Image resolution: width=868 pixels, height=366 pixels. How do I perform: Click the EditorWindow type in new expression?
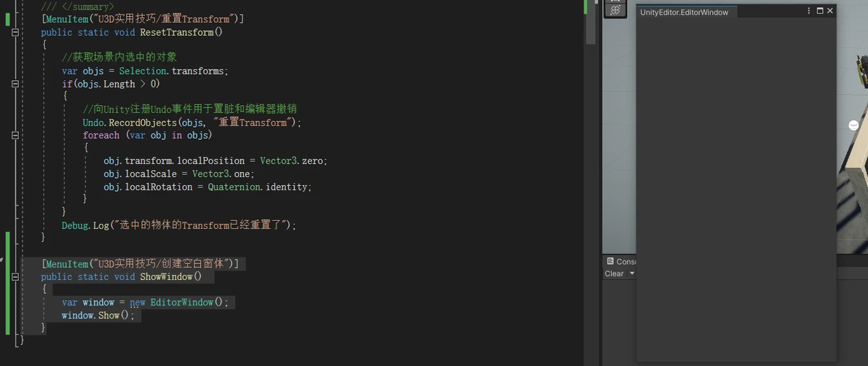pos(181,303)
